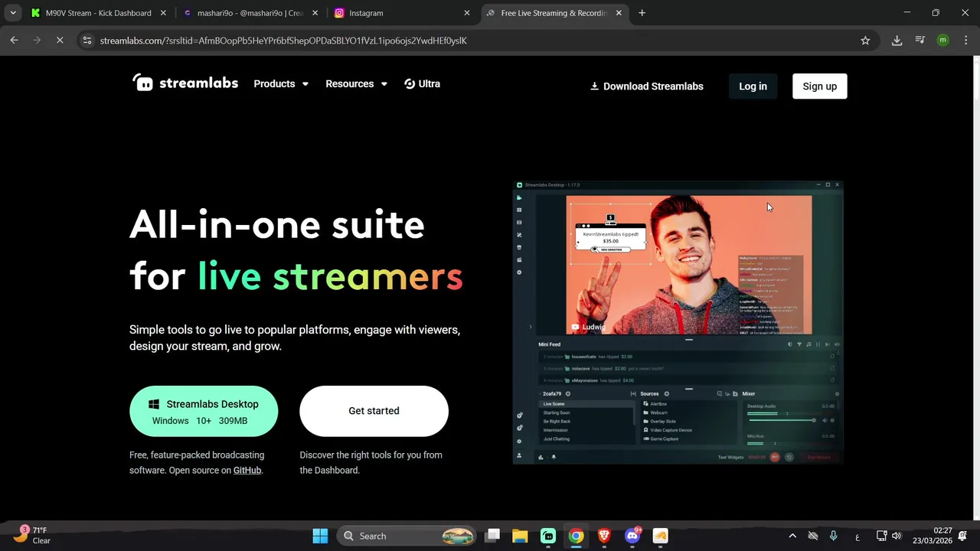
Task: Open the yellow app icon next to Discord
Action: coord(660,536)
